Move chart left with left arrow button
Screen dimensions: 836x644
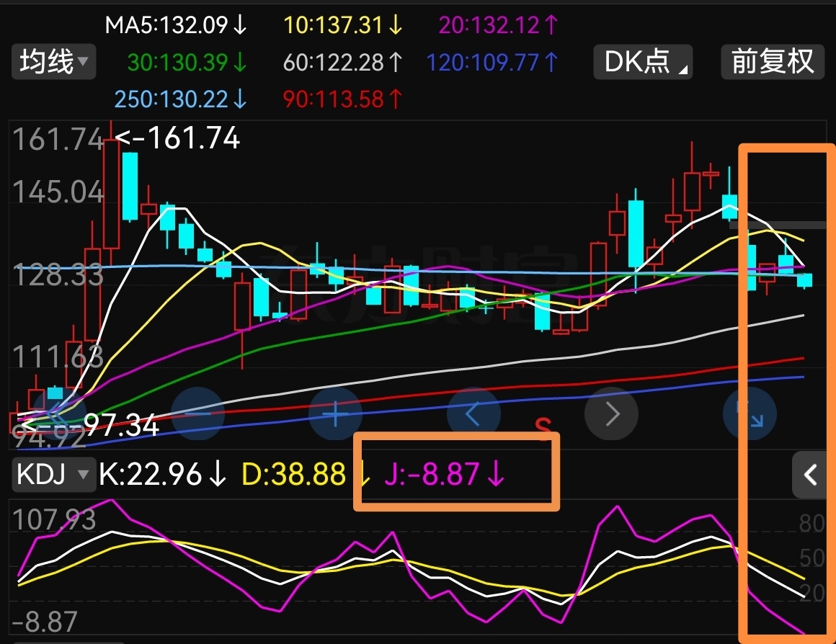pos(473,413)
